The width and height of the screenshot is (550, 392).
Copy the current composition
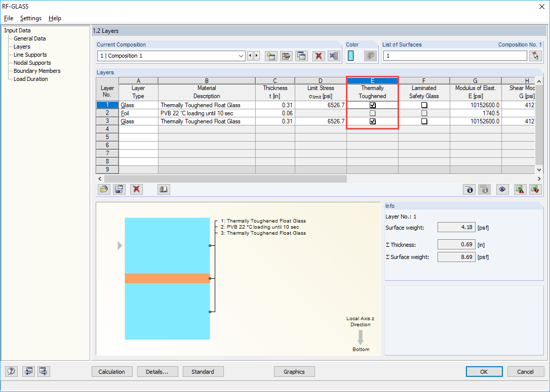[x=301, y=56]
